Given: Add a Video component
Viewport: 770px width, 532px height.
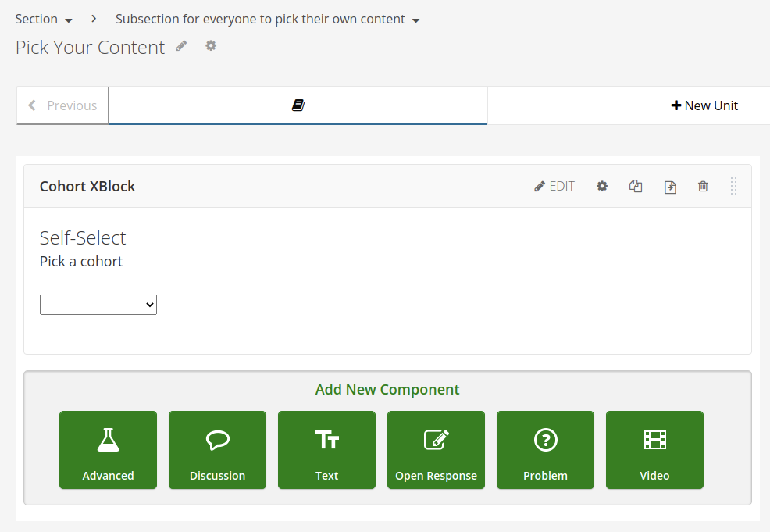Looking at the screenshot, I should pos(655,450).
